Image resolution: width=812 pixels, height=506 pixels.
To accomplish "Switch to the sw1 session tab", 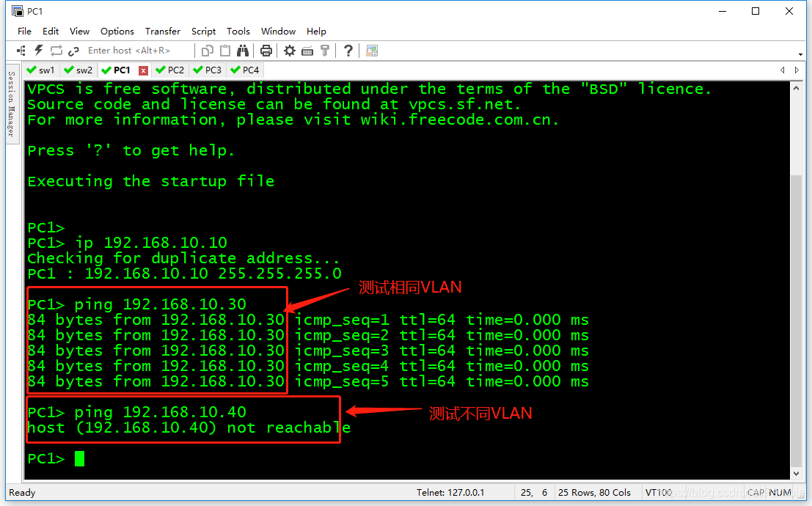I will tap(41, 70).
